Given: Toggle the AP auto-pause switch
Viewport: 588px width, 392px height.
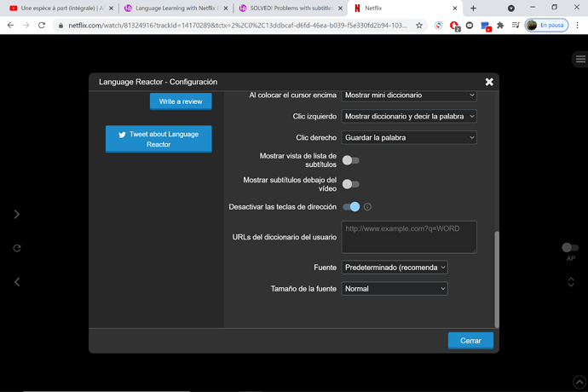Looking at the screenshot, I should (570, 248).
